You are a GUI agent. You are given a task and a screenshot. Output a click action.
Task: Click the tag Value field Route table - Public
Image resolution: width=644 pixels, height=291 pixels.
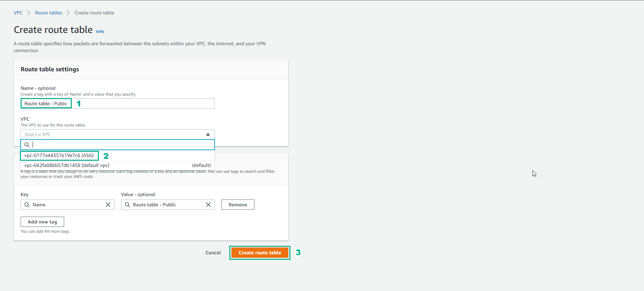click(x=168, y=205)
